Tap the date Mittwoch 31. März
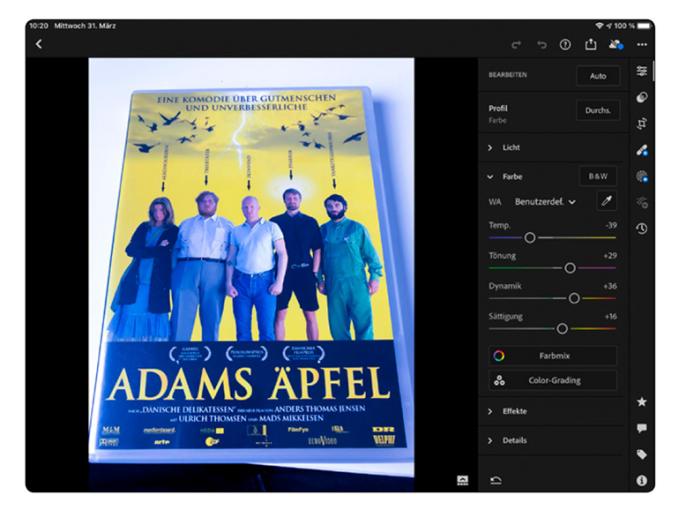 85,26
